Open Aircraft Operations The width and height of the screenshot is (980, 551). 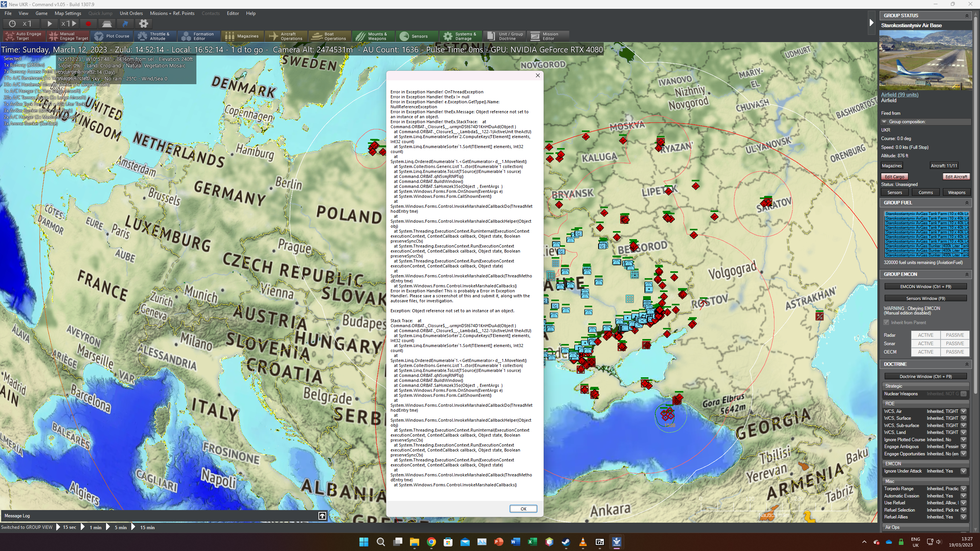tap(286, 36)
